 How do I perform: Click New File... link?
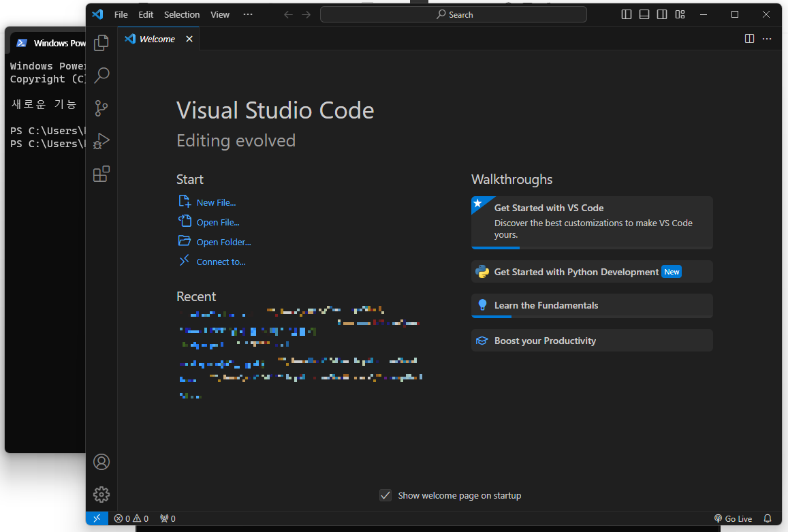(216, 202)
